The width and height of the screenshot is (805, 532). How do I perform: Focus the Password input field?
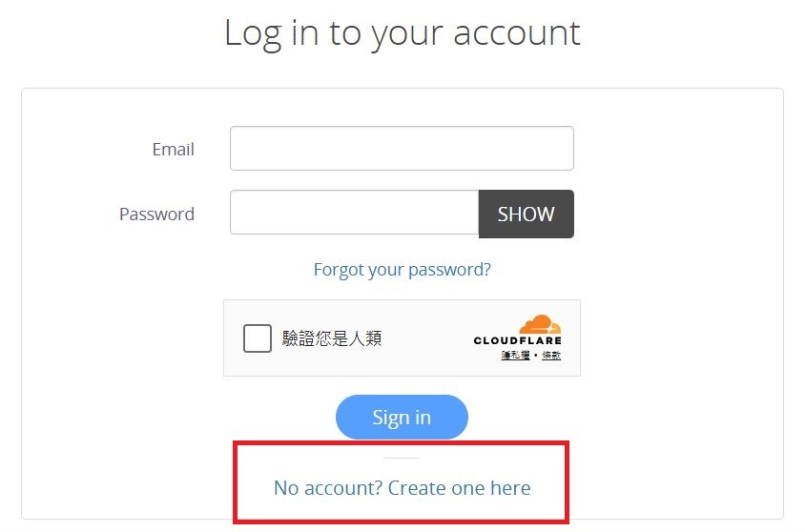coord(354,213)
